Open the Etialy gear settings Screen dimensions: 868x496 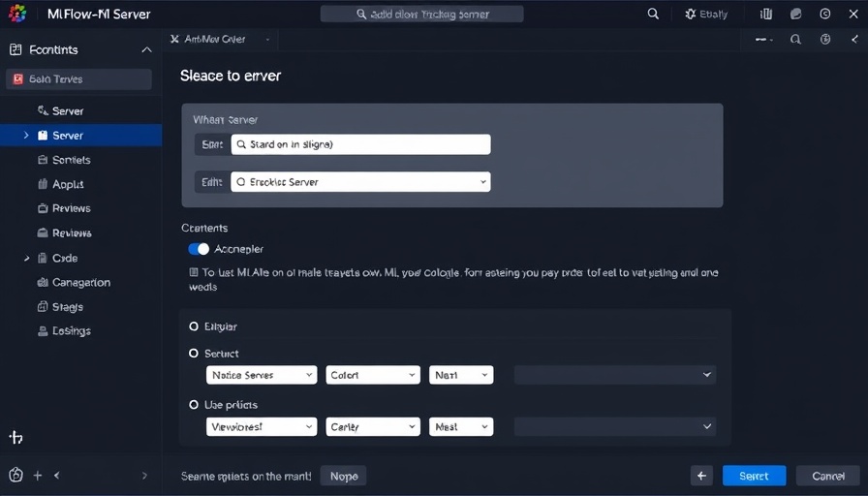[706, 14]
